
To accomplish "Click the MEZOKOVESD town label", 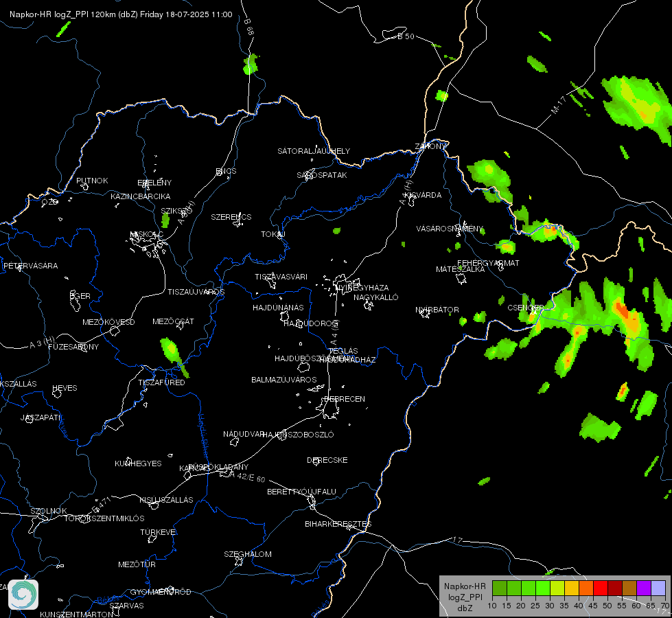I will click(x=108, y=322).
